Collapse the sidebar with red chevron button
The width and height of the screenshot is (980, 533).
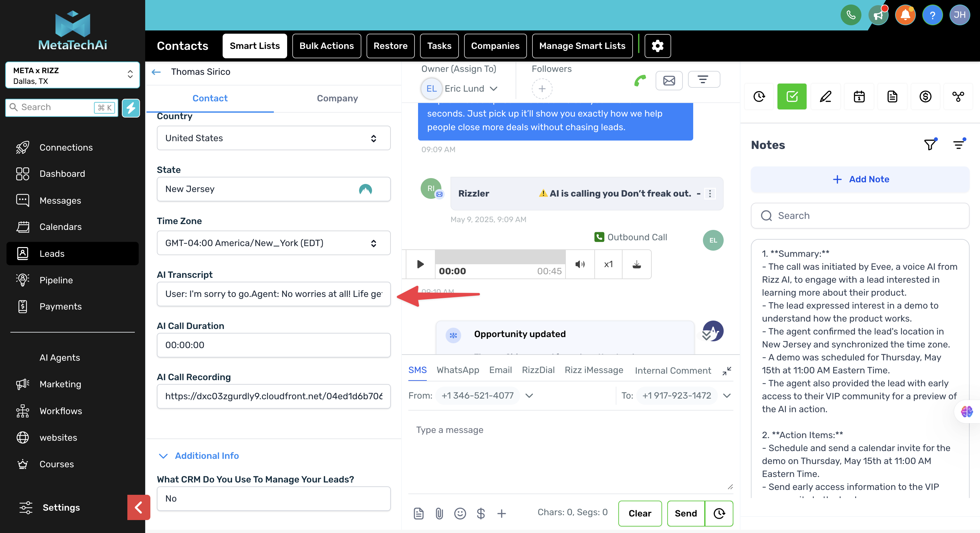[138, 507]
